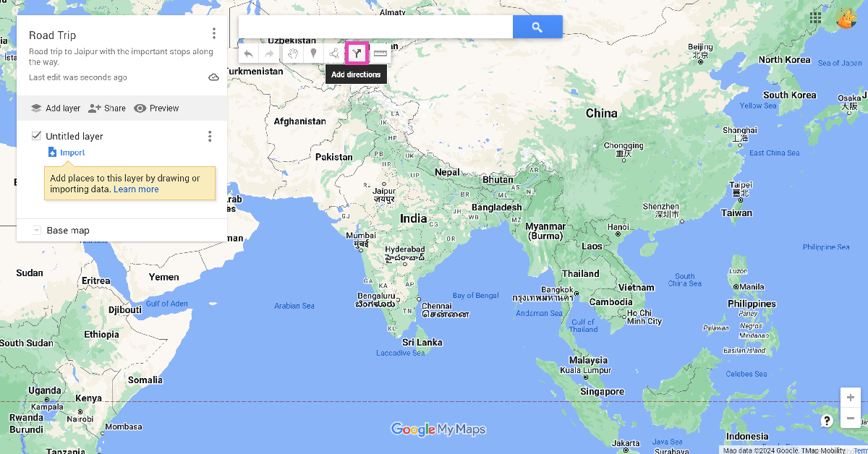Open Untitled layer options menu

click(210, 136)
